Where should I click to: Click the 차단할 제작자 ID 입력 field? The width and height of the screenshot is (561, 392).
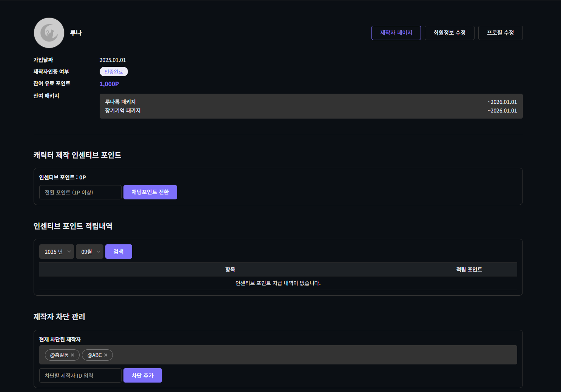pyautogui.click(x=80, y=375)
